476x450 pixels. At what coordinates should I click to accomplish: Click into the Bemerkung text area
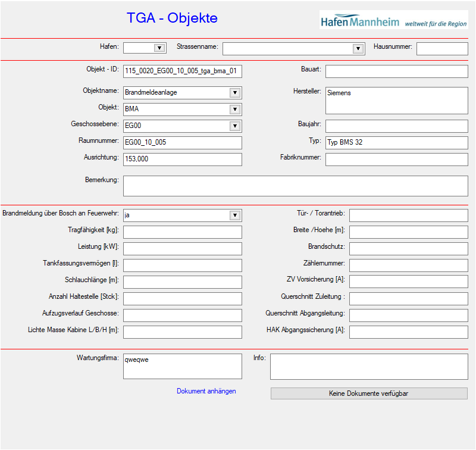pos(295,186)
